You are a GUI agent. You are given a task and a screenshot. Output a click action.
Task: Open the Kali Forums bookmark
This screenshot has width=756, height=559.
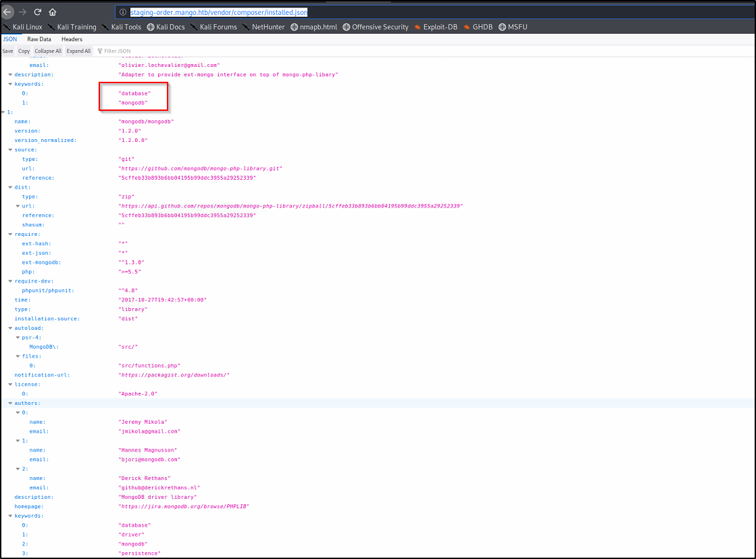point(213,27)
